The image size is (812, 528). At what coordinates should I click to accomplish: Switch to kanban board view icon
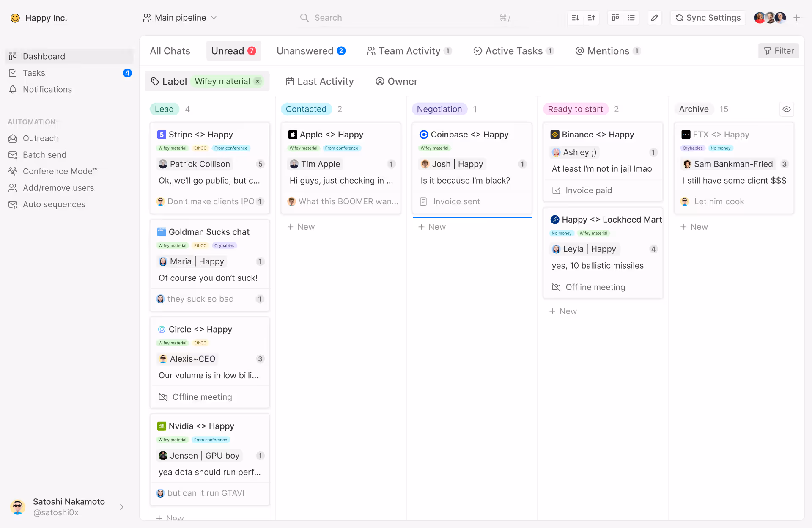[x=615, y=18]
